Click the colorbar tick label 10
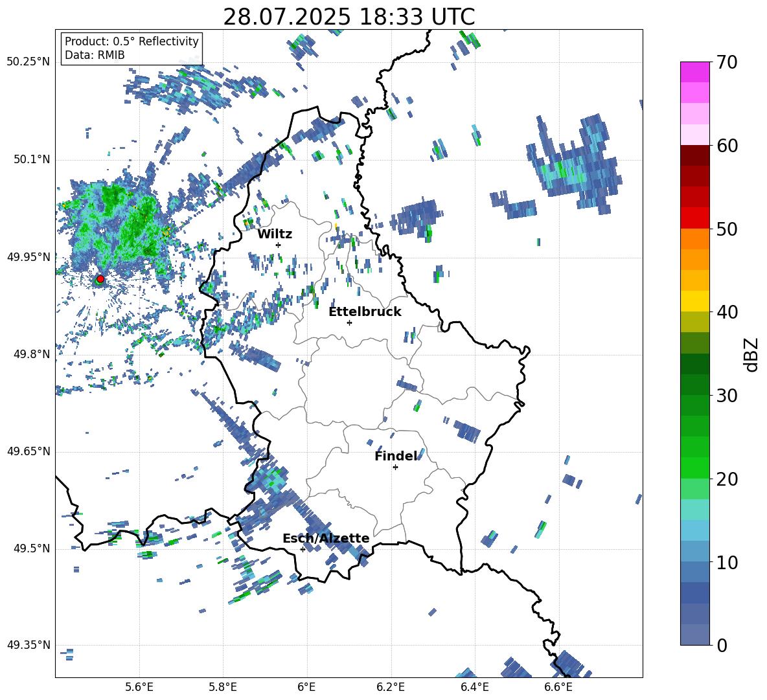 point(727,562)
